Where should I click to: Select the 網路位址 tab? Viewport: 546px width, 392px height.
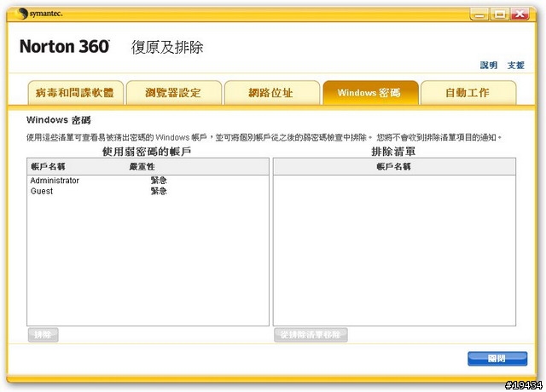tap(272, 93)
